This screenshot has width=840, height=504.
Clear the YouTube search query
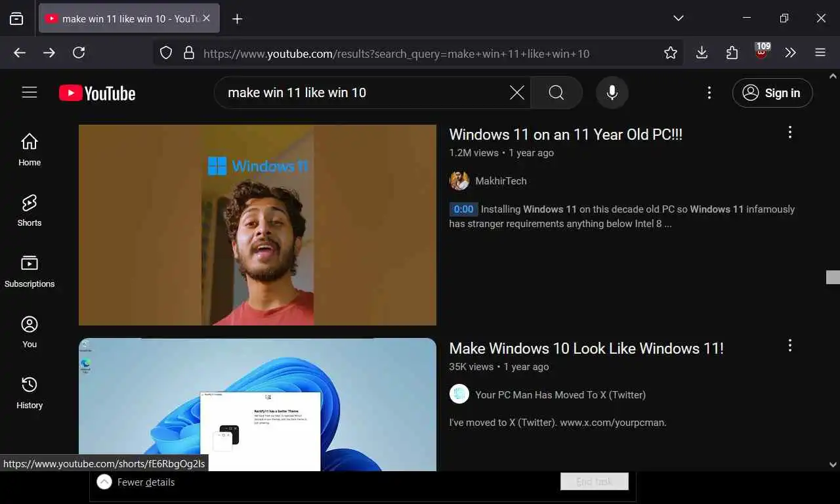click(517, 93)
